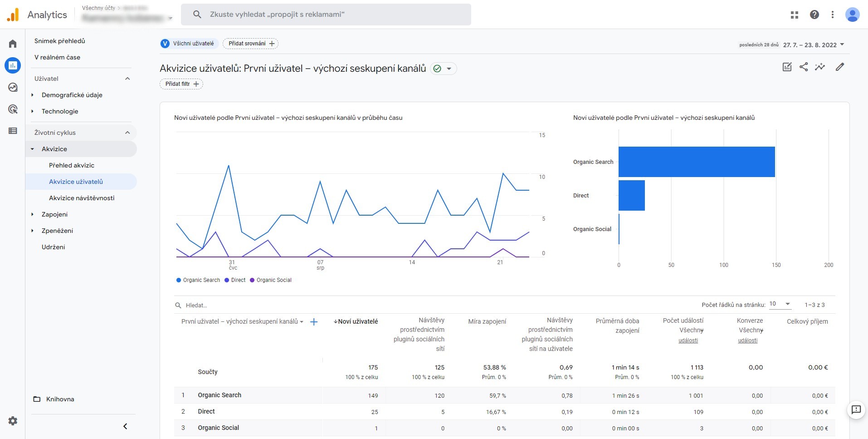Open rows per page dropdown
Screen dimensions: 868x439
pos(780,304)
